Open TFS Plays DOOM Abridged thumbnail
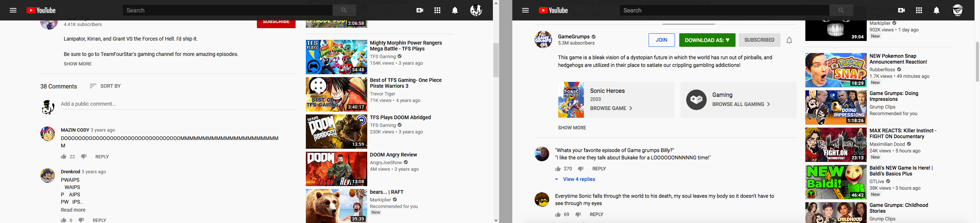The width and height of the screenshot is (980, 223). [336, 132]
